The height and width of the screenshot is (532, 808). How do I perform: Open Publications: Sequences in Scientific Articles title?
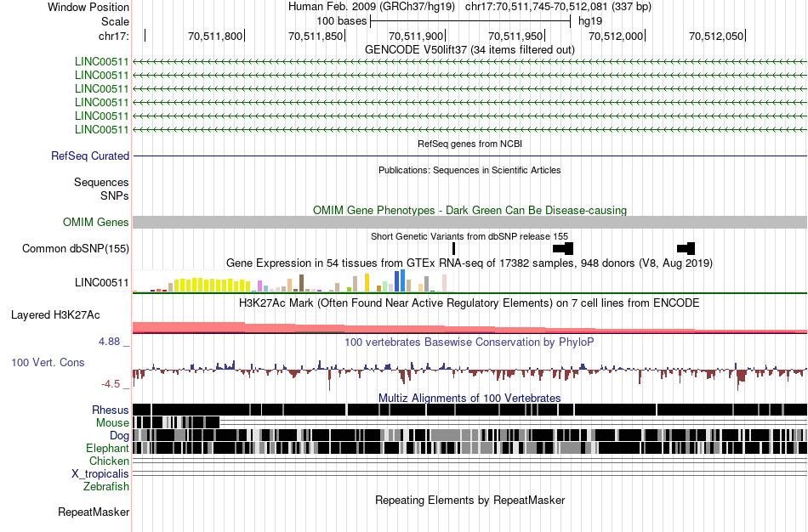click(469, 170)
